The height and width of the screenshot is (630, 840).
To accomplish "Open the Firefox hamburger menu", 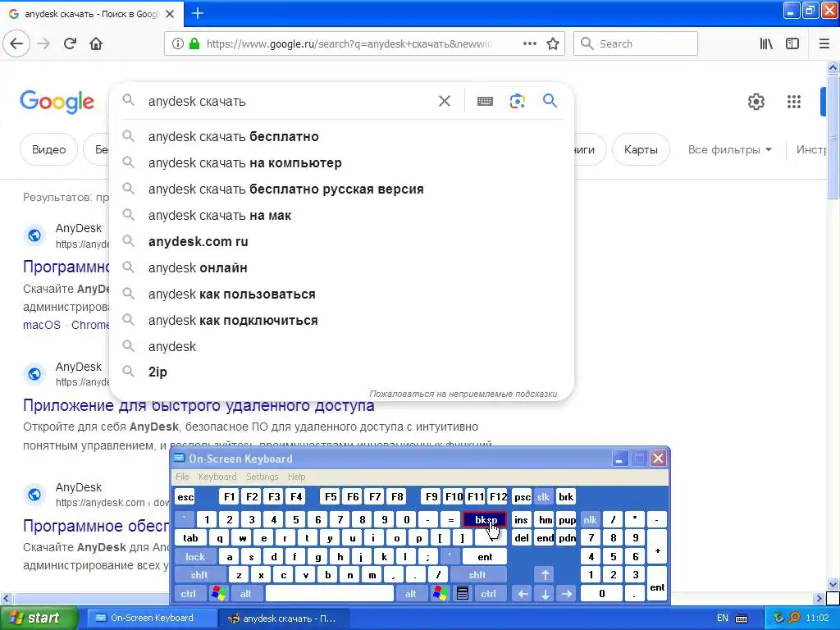I will point(824,44).
